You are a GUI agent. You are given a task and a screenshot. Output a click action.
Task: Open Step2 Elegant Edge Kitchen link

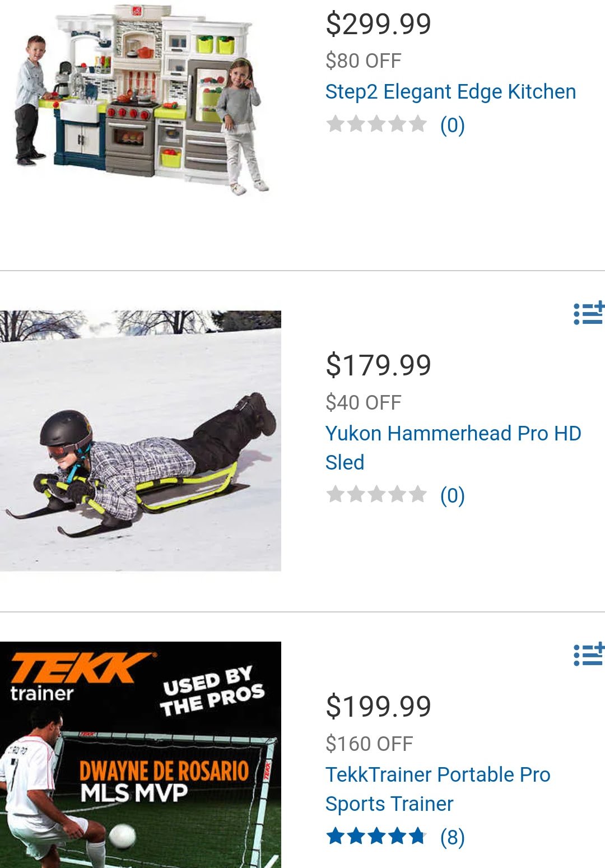click(450, 91)
